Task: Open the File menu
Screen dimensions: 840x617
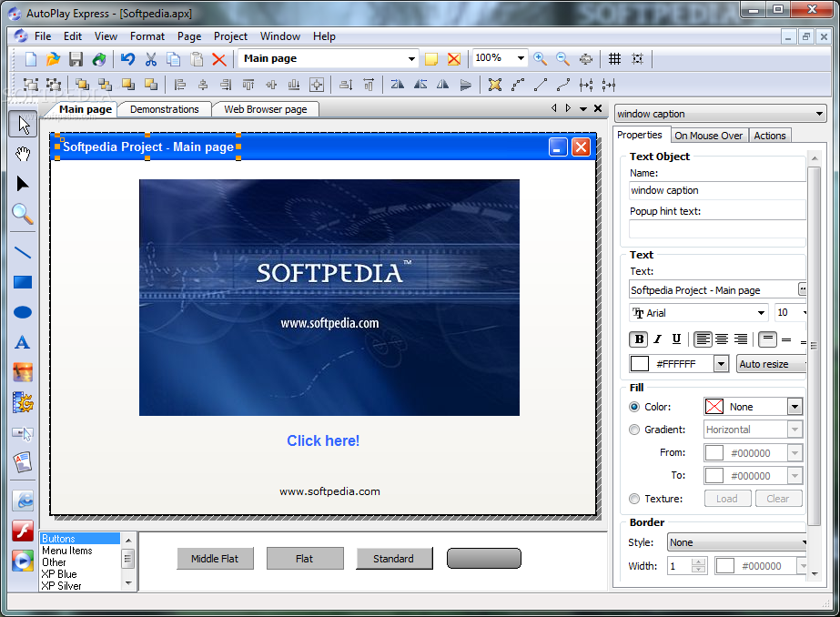Action: tap(43, 36)
